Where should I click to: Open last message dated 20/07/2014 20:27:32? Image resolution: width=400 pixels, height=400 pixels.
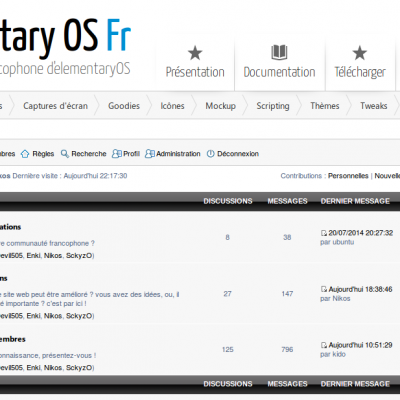361,233
